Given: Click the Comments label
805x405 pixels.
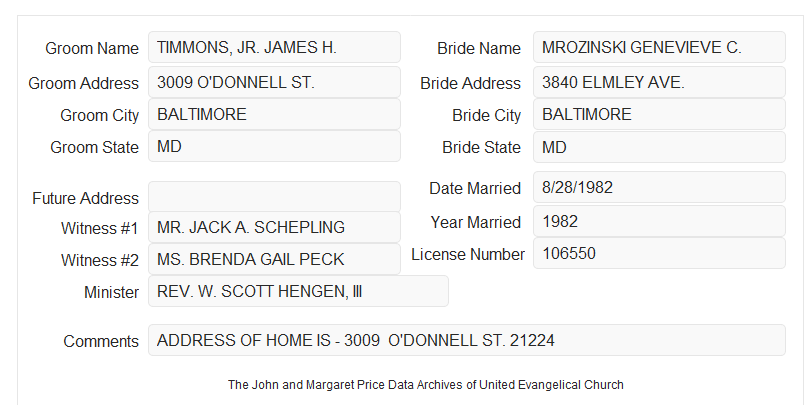Looking at the screenshot, I should click(101, 341).
